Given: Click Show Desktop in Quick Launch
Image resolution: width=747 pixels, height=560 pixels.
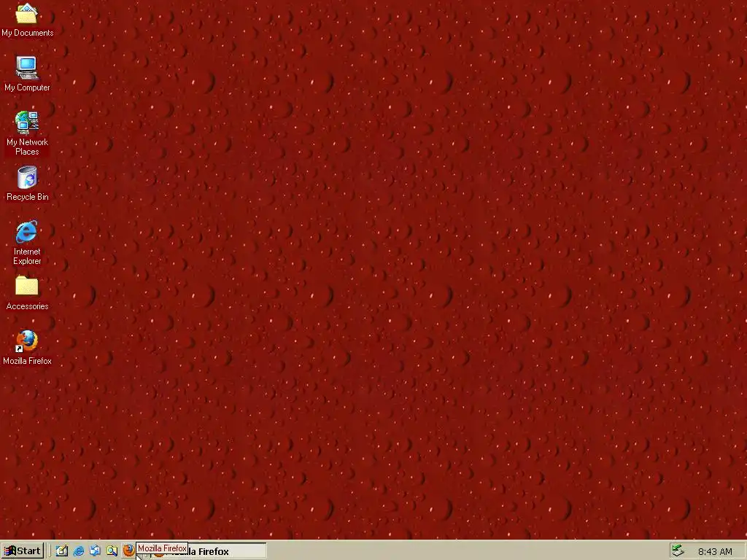Looking at the screenshot, I should [x=62, y=551].
